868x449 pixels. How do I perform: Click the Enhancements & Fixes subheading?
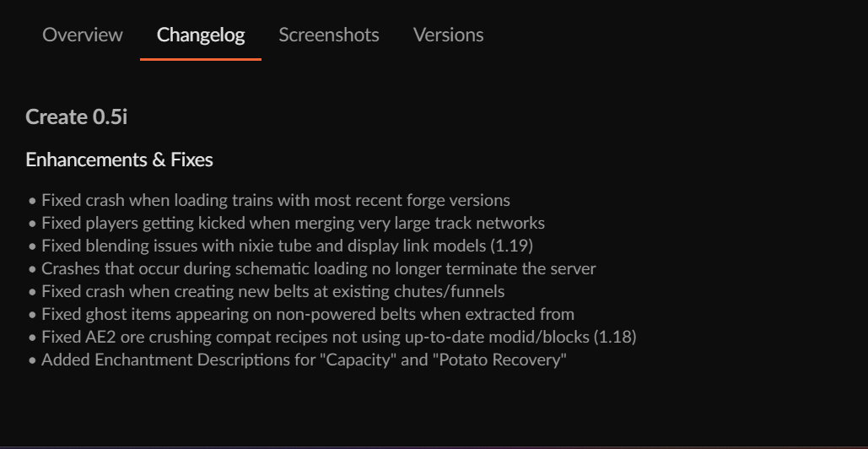[x=119, y=160]
